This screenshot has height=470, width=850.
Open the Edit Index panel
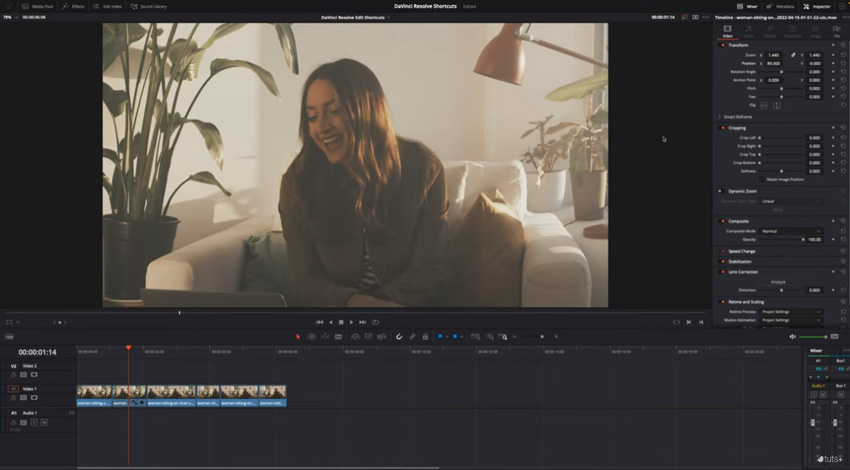pos(107,7)
